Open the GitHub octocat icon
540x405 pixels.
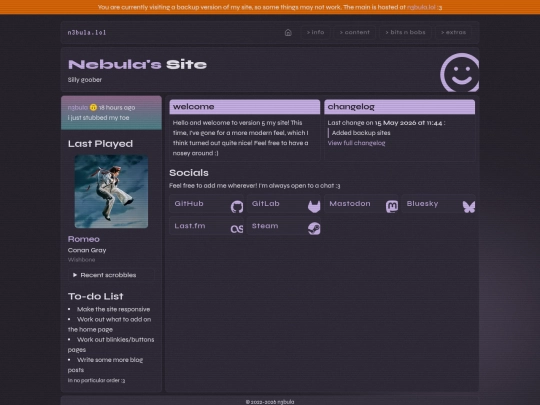237,207
